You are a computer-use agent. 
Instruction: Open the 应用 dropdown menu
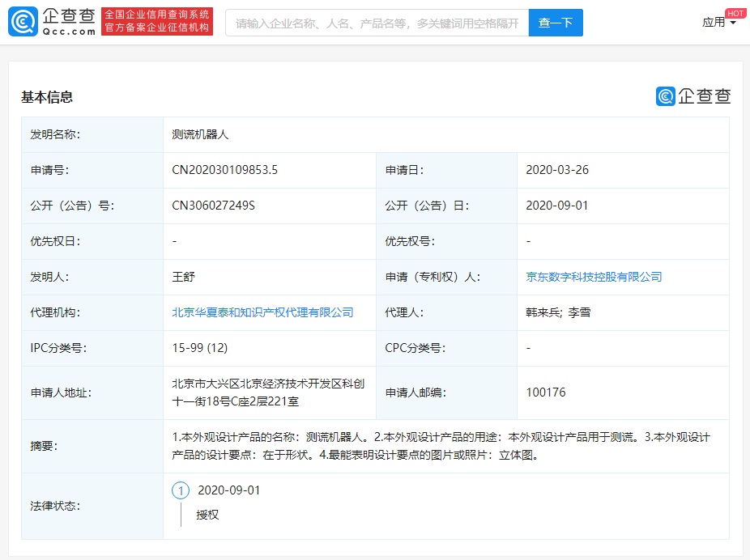pos(719,22)
